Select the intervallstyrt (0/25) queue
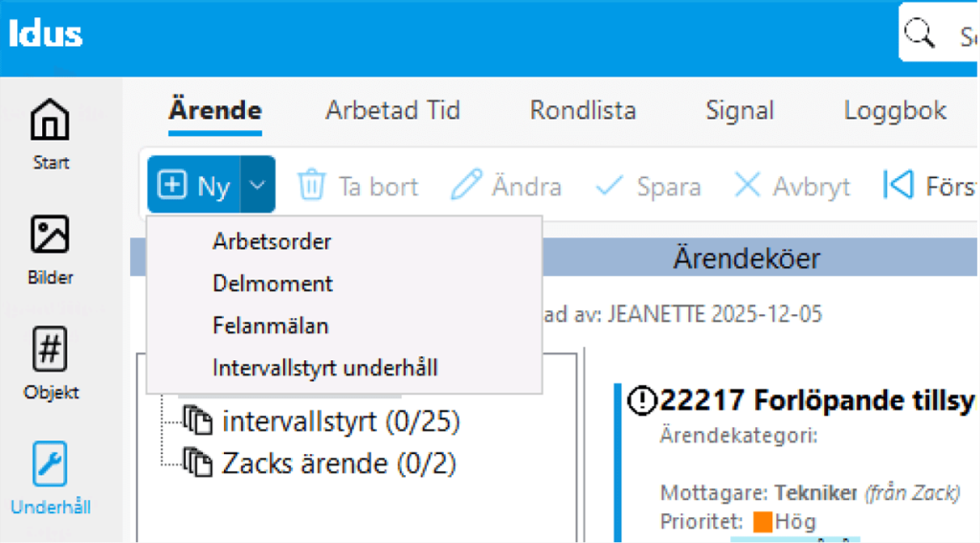The width and height of the screenshot is (980, 543). (341, 421)
